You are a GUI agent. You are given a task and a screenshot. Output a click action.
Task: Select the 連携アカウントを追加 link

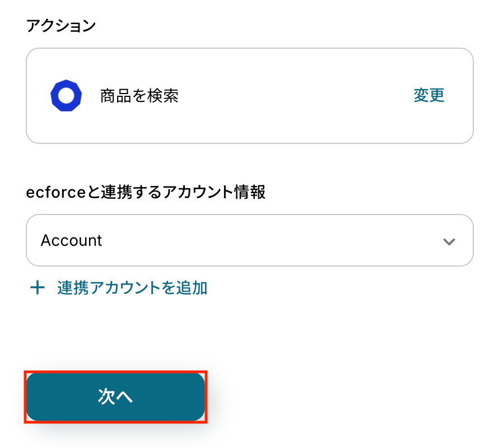coord(132,288)
